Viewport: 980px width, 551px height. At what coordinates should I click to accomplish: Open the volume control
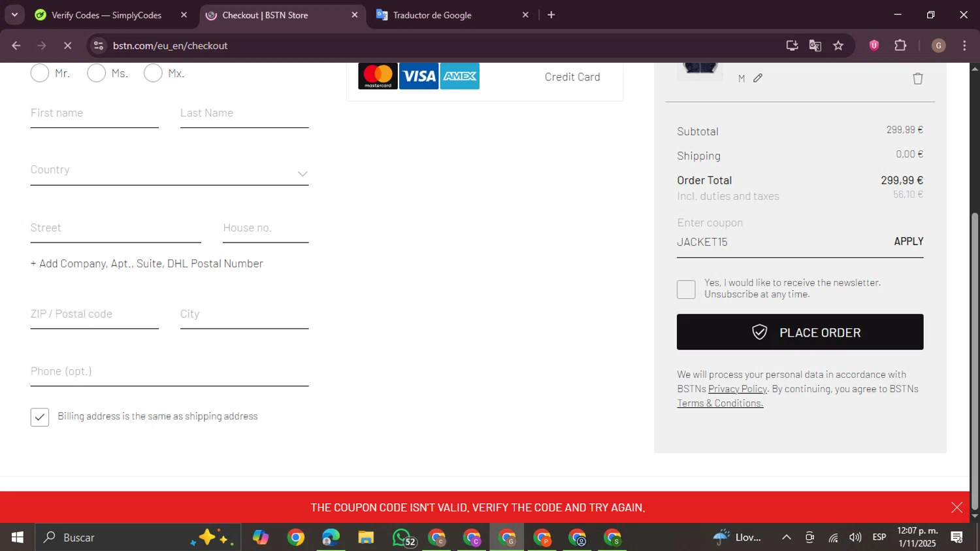point(855,538)
